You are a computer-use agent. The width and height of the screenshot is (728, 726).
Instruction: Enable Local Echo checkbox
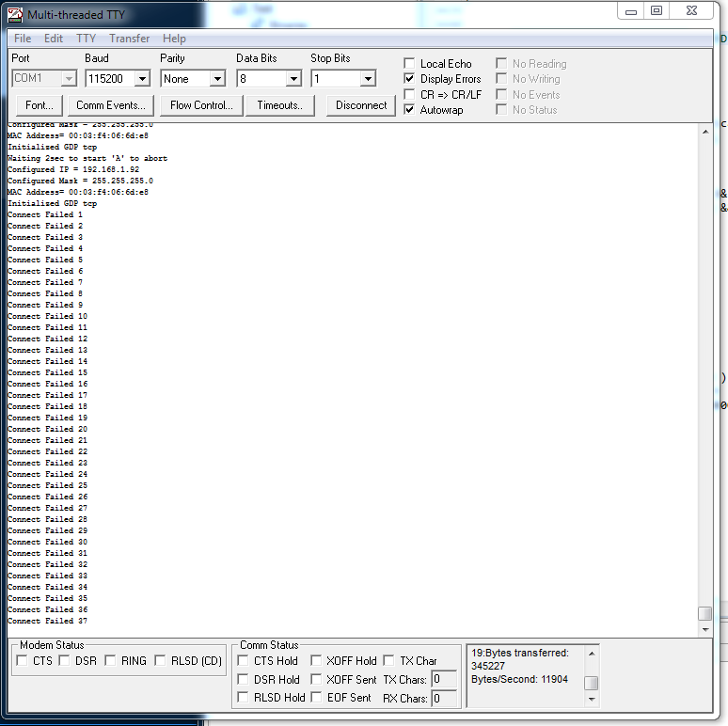pyautogui.click(x=409, y=63)
